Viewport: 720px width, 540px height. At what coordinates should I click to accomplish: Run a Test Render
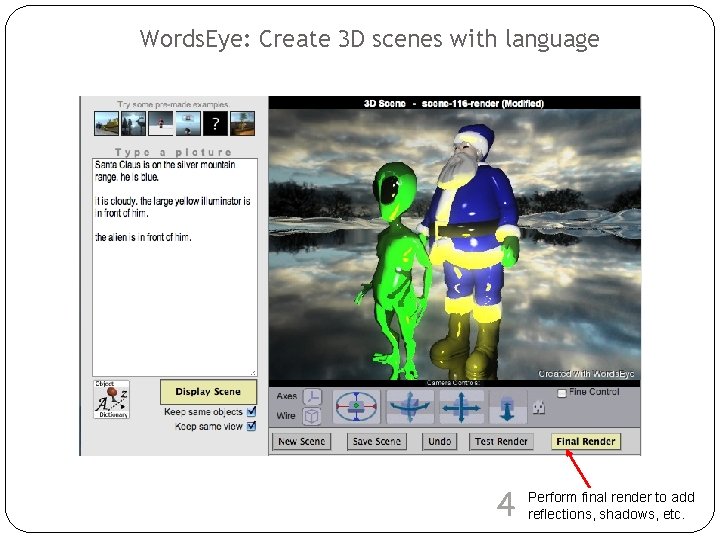point(501,441)
